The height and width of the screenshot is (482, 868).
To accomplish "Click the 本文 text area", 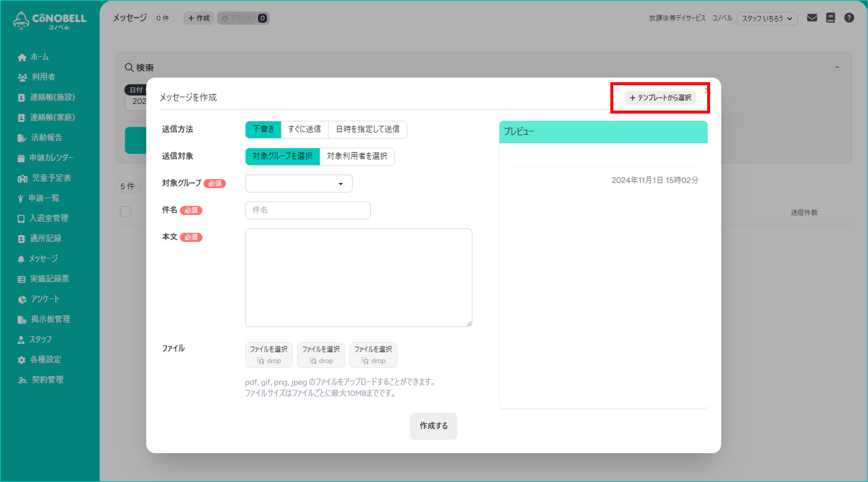I will 359,278.
